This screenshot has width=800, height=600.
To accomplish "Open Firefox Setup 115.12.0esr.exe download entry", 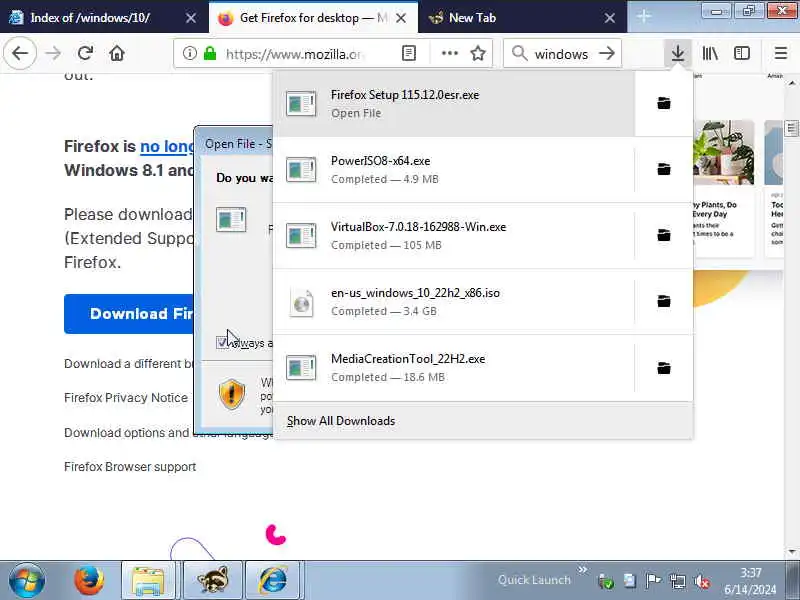I will click(455, 104).
